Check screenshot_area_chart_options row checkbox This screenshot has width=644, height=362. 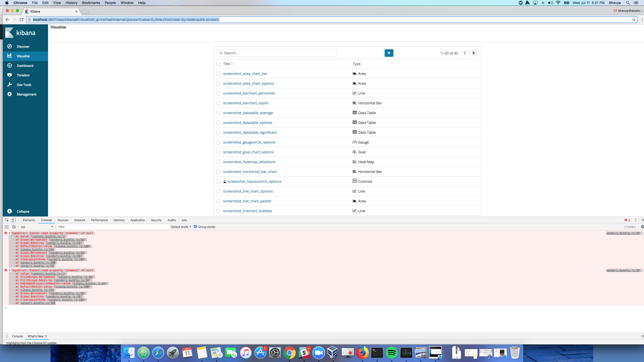point(218,83)
